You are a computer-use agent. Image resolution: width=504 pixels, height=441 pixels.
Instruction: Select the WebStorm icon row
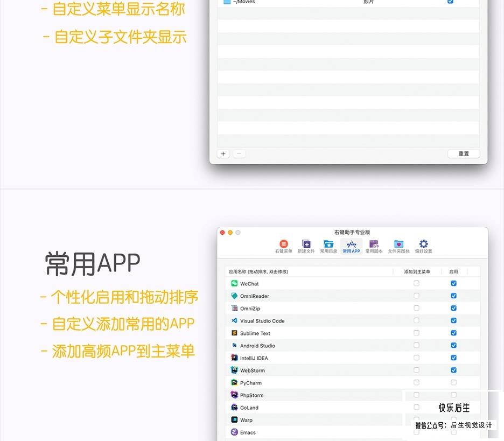[x=353, y=370]
